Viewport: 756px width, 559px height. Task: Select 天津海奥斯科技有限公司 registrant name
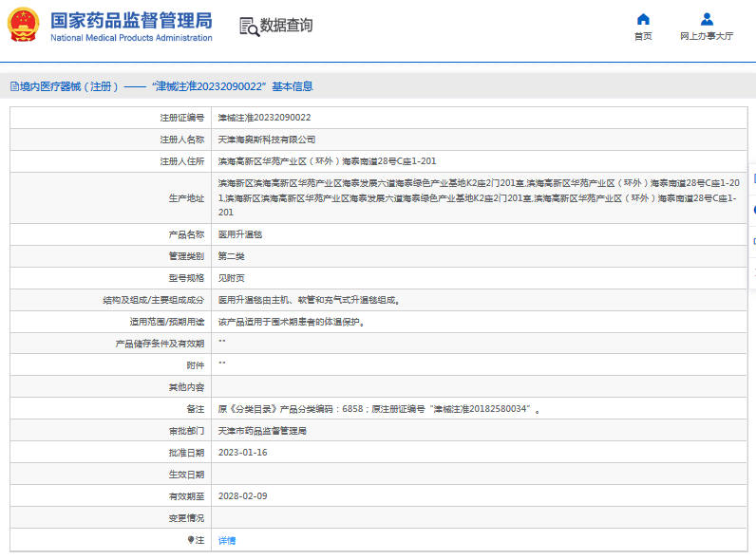tap(267, 140)
